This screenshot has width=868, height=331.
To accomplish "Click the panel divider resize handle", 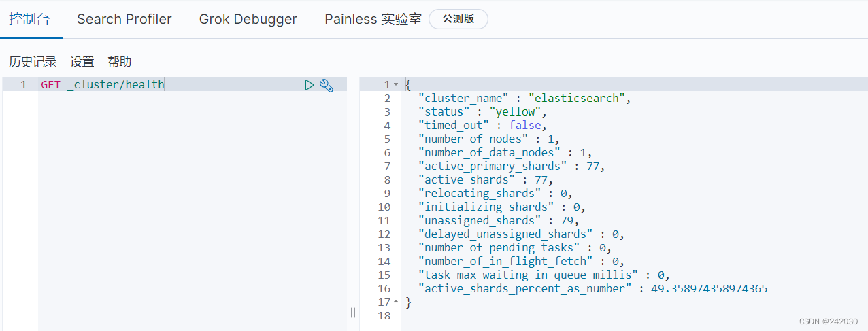I will coord(353,313).
